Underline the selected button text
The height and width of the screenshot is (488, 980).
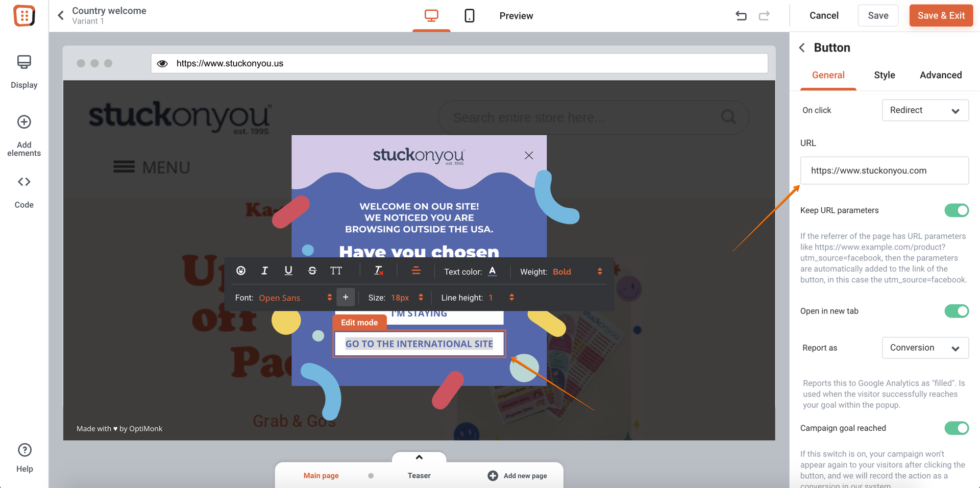point(288,271)
